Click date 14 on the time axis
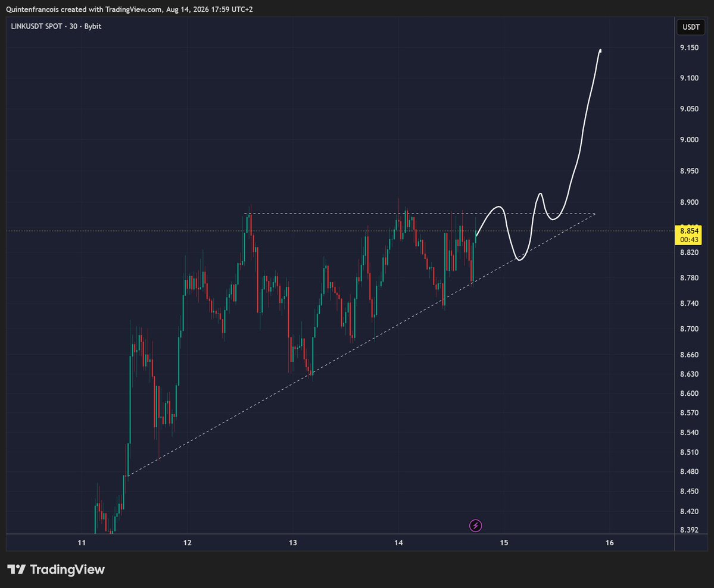The height and width of the screenshot is (588, 714). (398, 543)
